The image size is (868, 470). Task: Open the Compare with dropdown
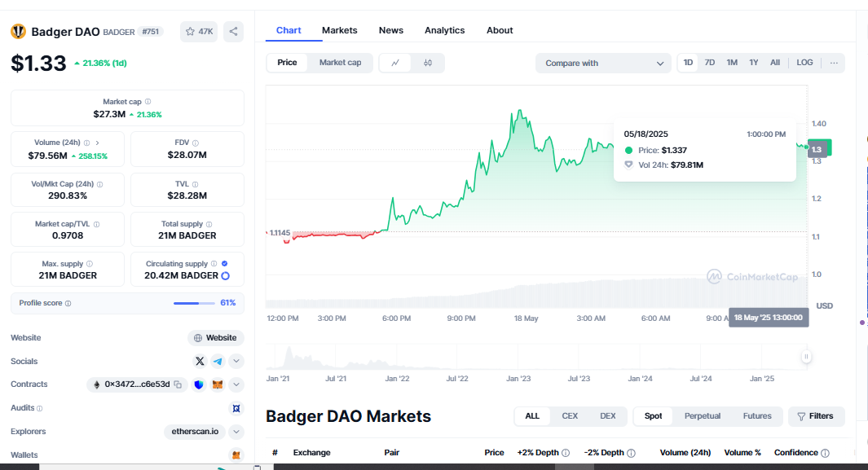click(x=603, y=63)
